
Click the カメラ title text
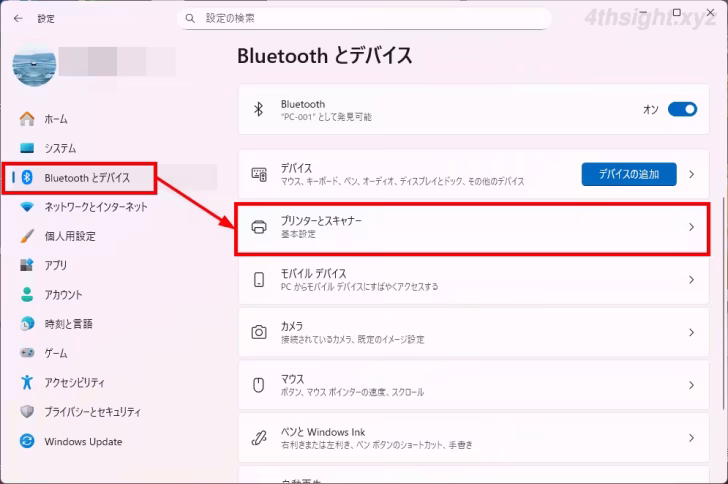point(292,326)
